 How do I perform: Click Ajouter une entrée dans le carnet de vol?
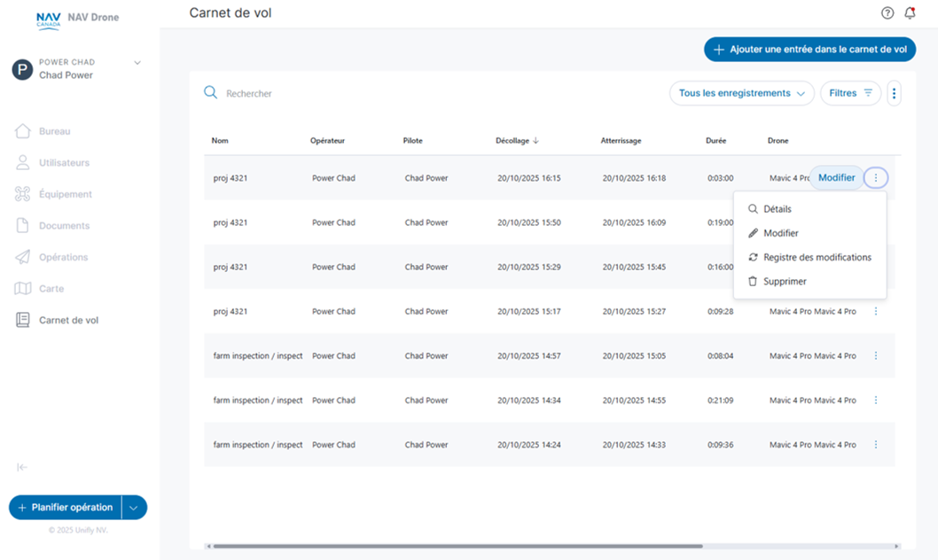click(x=809, y=50)
